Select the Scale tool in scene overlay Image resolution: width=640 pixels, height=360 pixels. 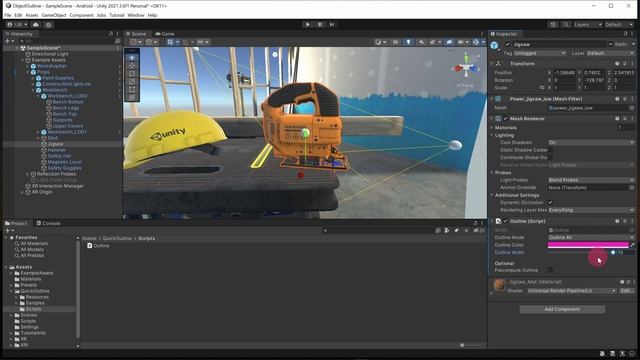(132, 81)
